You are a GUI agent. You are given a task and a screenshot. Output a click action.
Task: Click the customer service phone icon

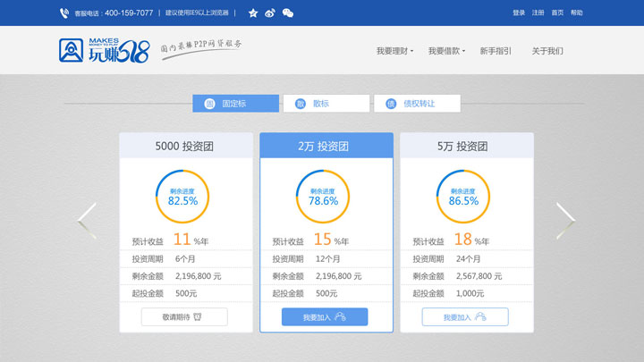tap(64, 13)
